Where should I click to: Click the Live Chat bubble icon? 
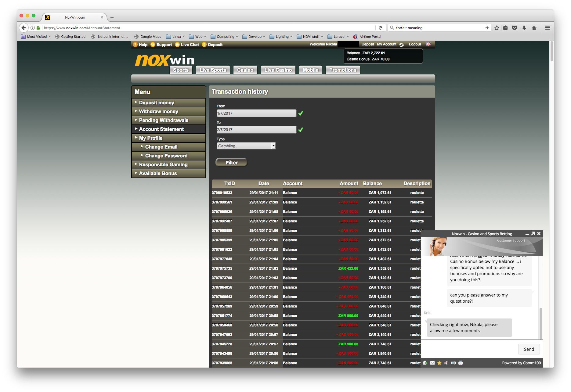[x=177, y=45]
